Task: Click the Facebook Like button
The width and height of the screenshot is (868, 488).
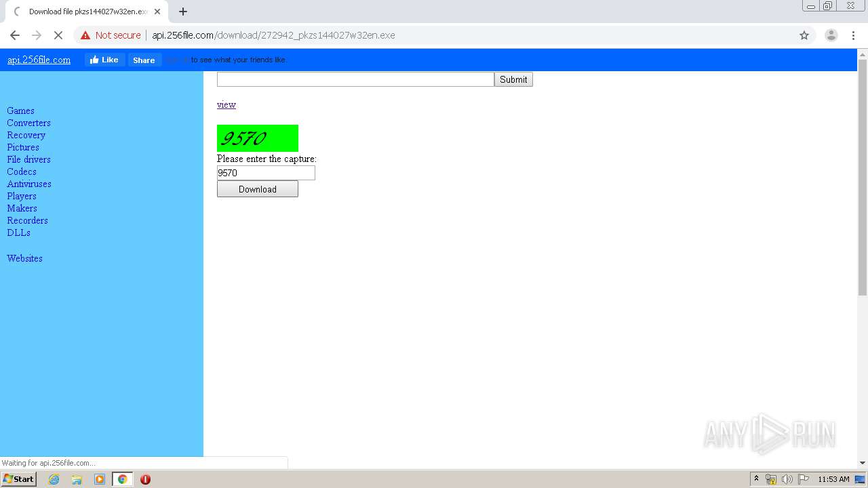Action: tap(104, 60)
